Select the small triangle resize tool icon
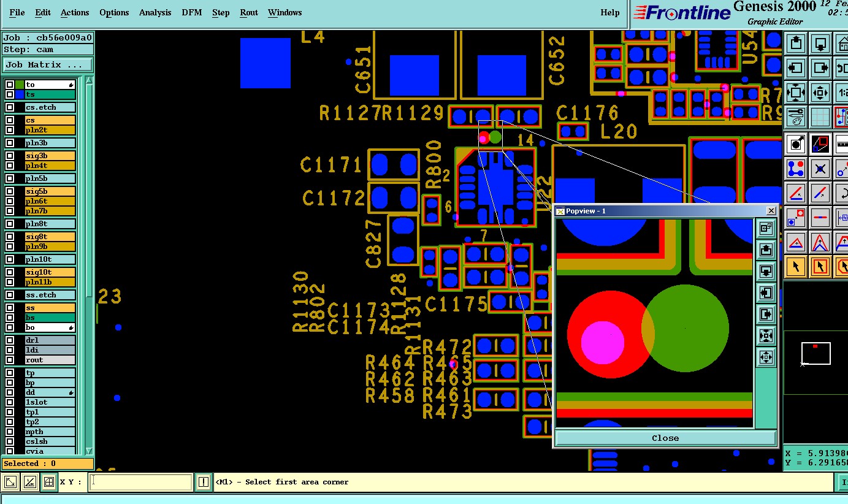The width and height of the screenshot is (848, 504). [796, 242]
